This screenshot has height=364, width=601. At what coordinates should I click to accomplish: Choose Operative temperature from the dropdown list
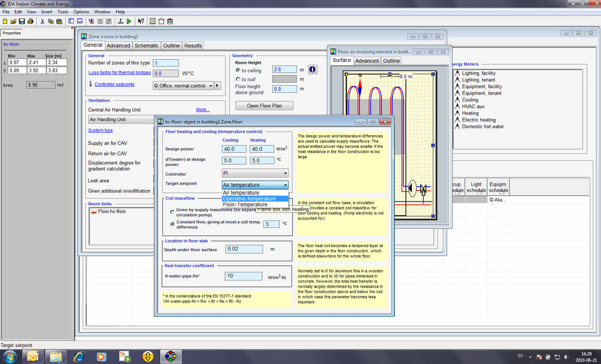pos(249,199)
